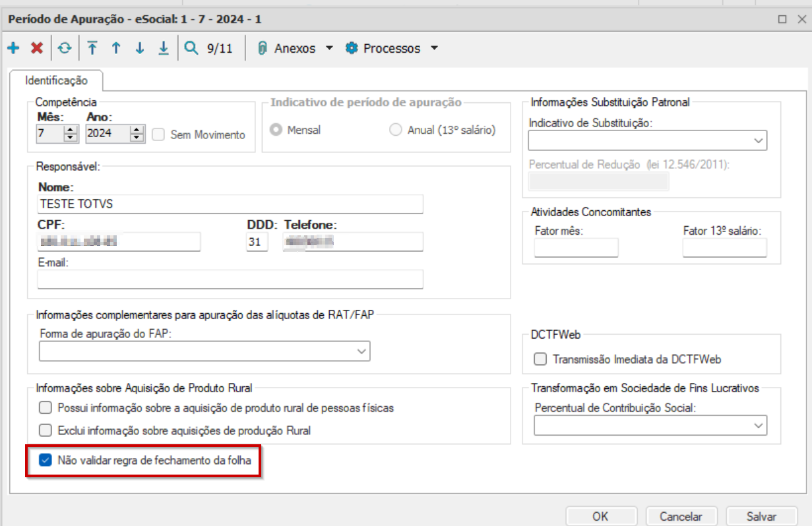Select the Mensal radio option
This screenshot has height=526, width=812.
(277, 130)
